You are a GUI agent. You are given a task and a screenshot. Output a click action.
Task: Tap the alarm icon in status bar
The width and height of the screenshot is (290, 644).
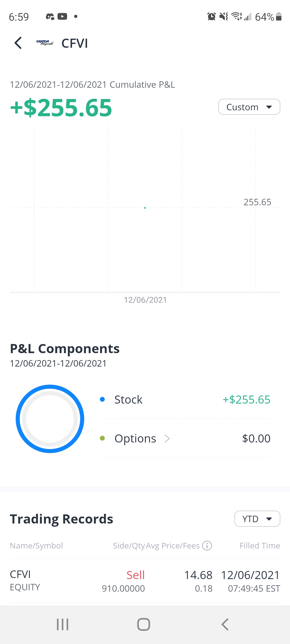pos(211,17)
